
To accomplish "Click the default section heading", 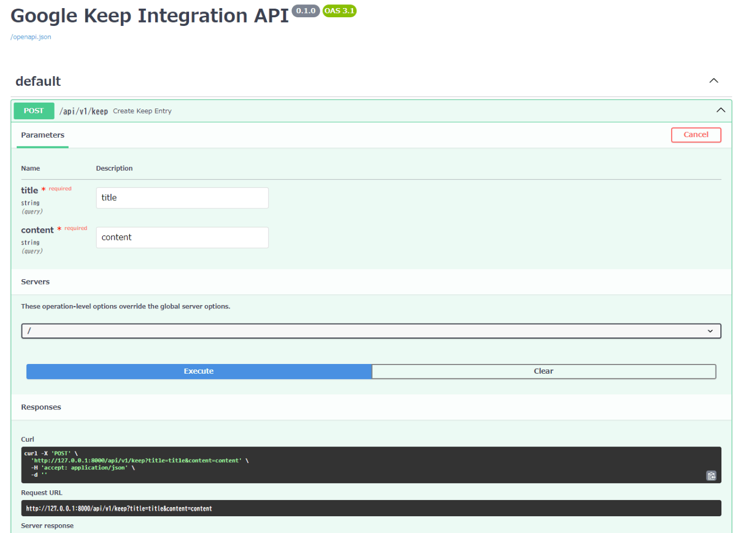I will (38, 82).
